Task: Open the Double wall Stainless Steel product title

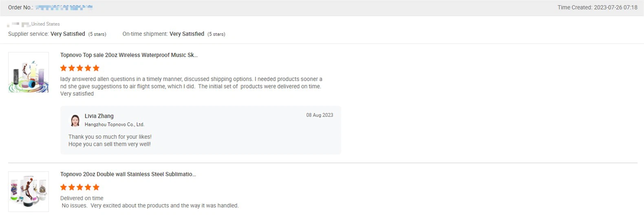Action: pyautogui.click(x=128, y=174)
